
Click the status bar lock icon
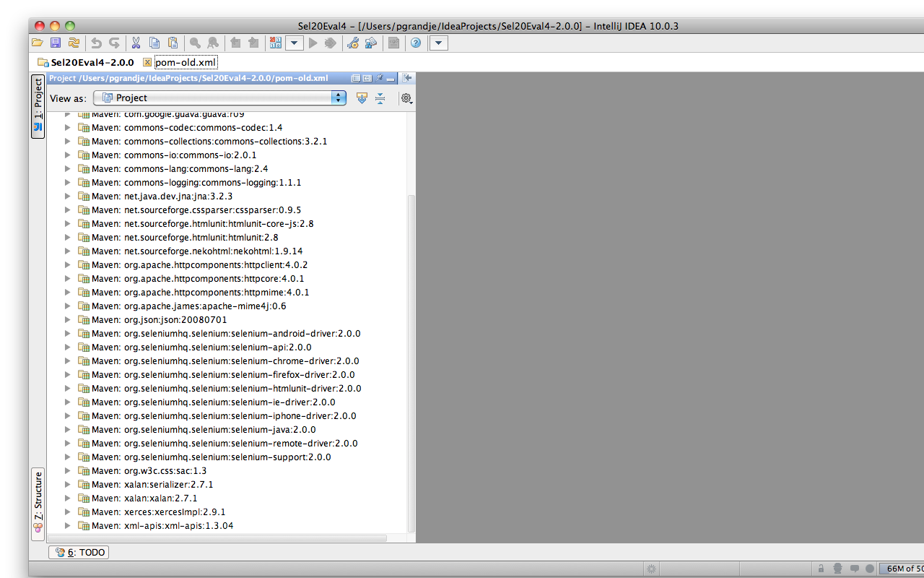click(821, 569)
